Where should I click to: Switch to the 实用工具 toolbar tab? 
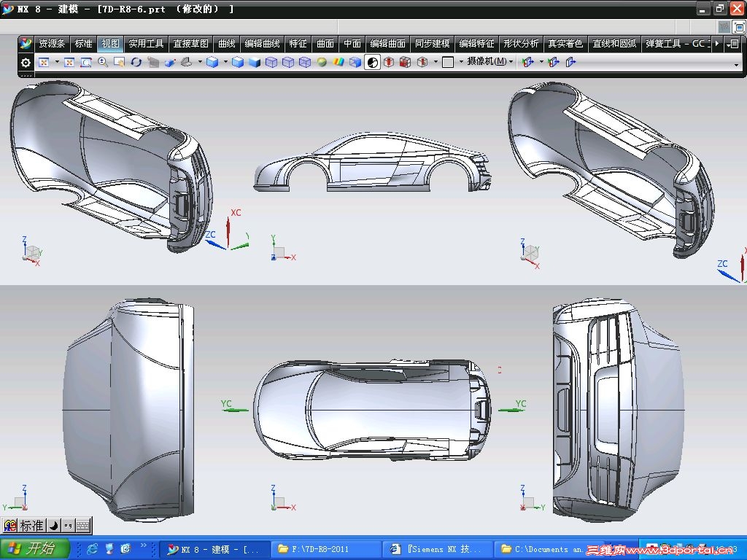(146, 44)
